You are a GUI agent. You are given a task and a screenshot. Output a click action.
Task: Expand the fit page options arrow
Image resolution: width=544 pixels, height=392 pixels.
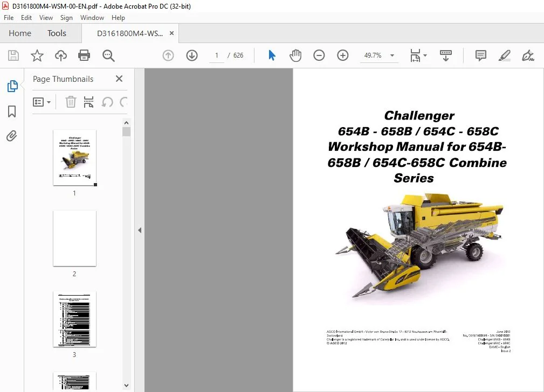(x=425, y=55)
